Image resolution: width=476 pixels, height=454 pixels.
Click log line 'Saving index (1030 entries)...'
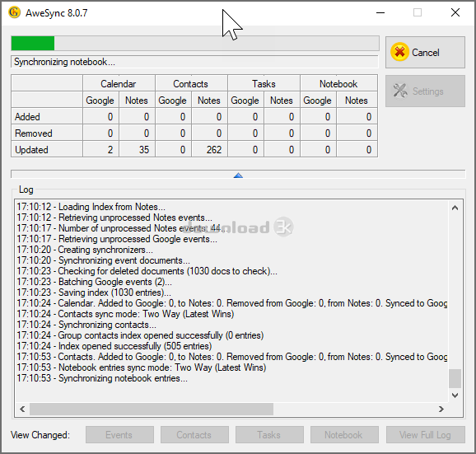tap(94, 293)
